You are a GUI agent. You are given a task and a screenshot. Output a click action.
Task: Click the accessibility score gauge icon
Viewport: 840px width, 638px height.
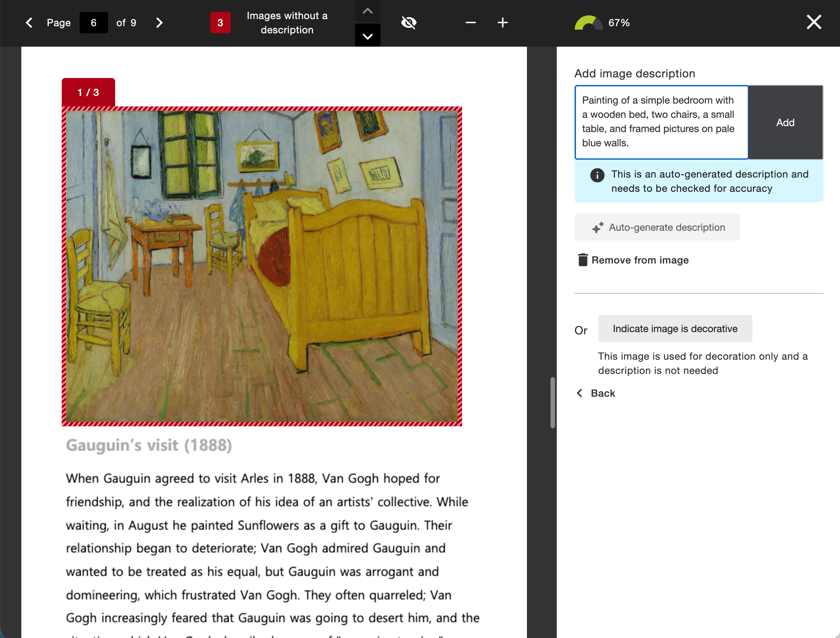point(588,23)
